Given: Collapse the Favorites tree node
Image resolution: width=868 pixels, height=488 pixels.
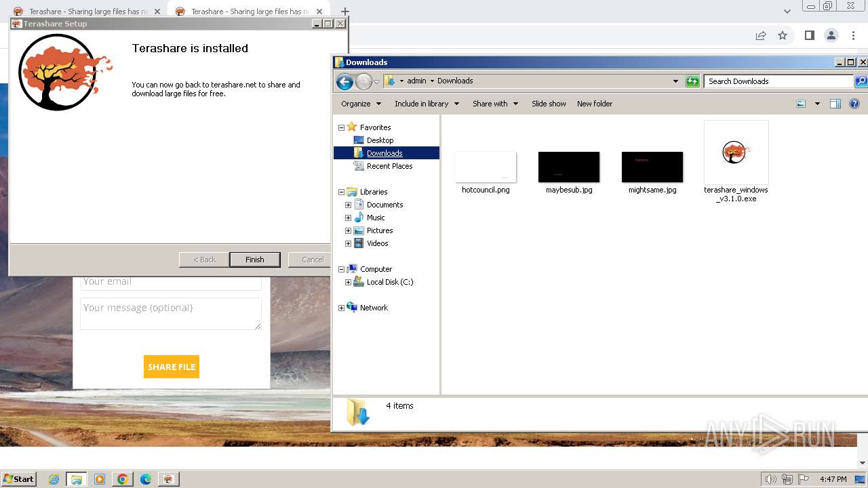Looking at the screenshot, I should click(x=341, y=127).
